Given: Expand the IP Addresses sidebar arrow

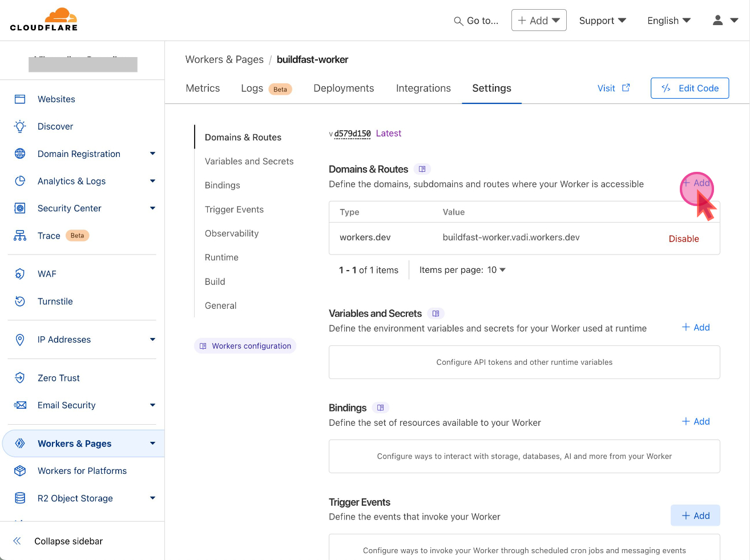Looking at the screenshot, I should [152, 340].
